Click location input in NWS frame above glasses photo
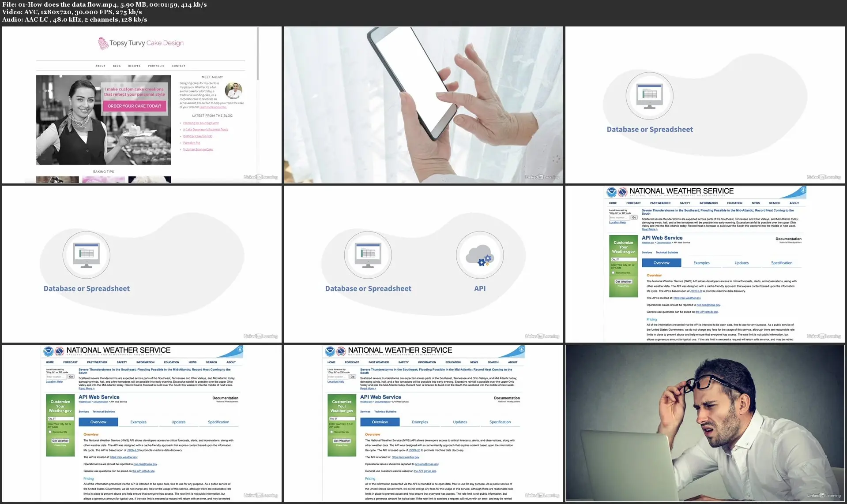847x504 pixels. 620,217
